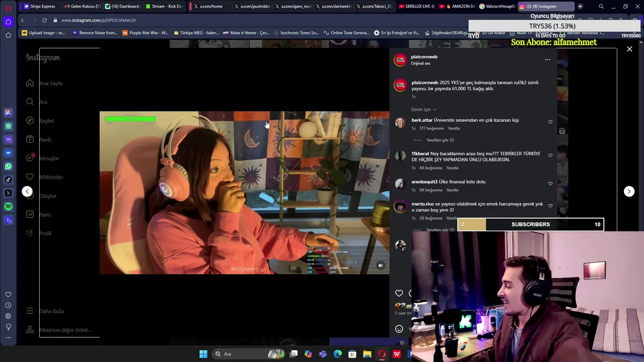Open the Make it Meme bookmark
This screenshot has width=644, height=362.
(x=246, y=33)
